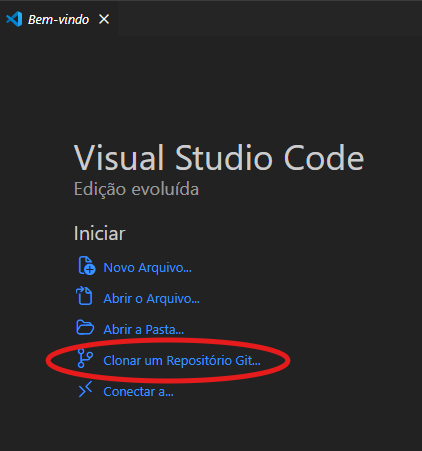Close the Bem-vindo tab
Viewport: 422px width, 451px height.
(x=104, y=19)
